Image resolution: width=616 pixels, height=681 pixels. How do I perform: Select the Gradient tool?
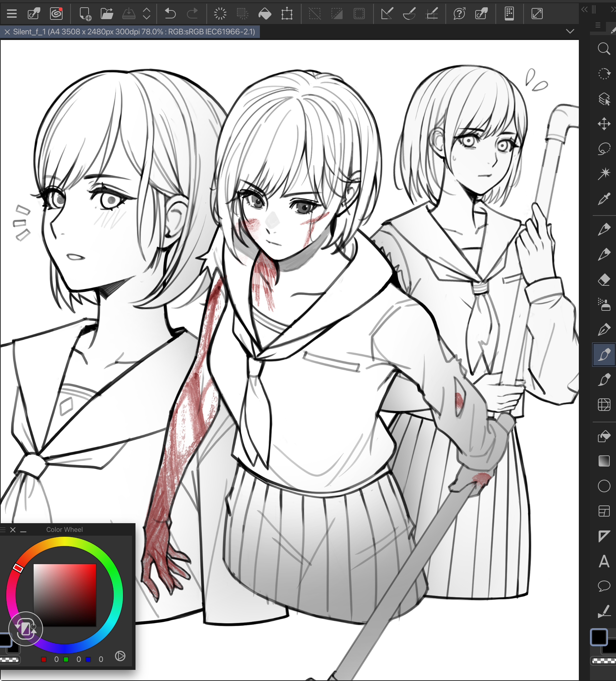point(604,461)
